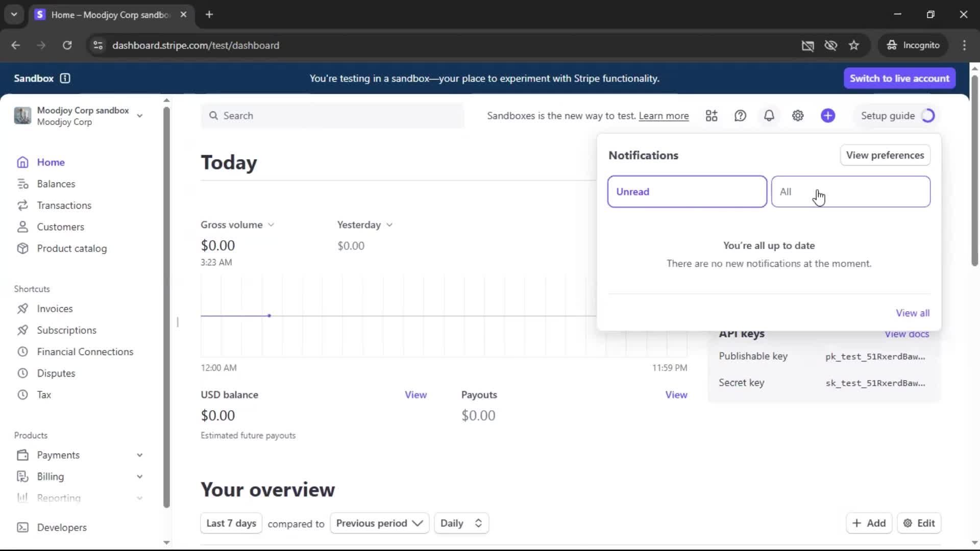Open the settings gear icon

point(798,116)
